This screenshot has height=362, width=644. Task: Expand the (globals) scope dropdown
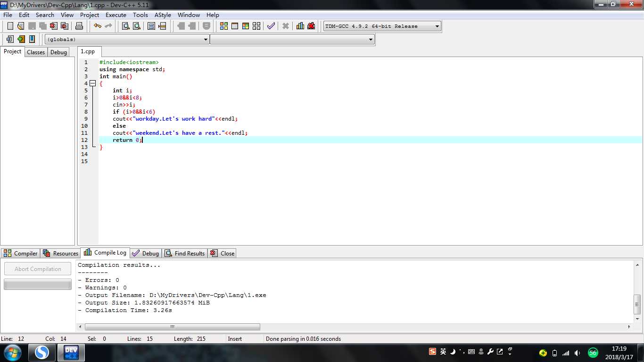point(206,40)
